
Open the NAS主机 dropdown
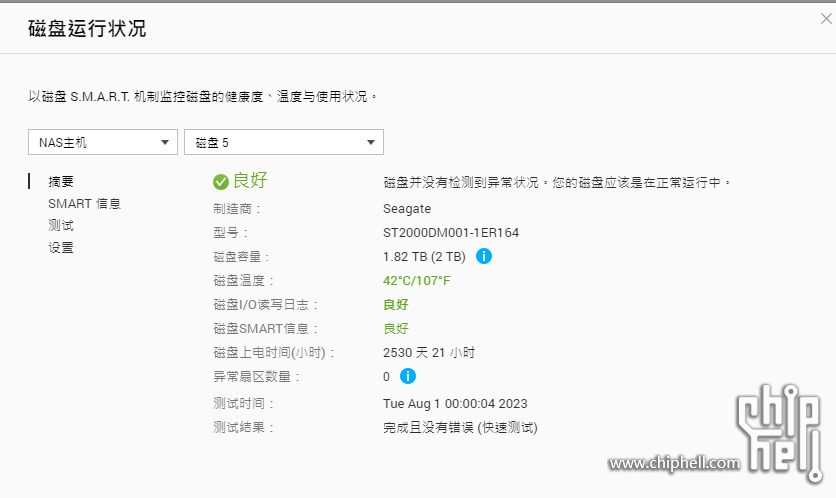coord(103,142)
